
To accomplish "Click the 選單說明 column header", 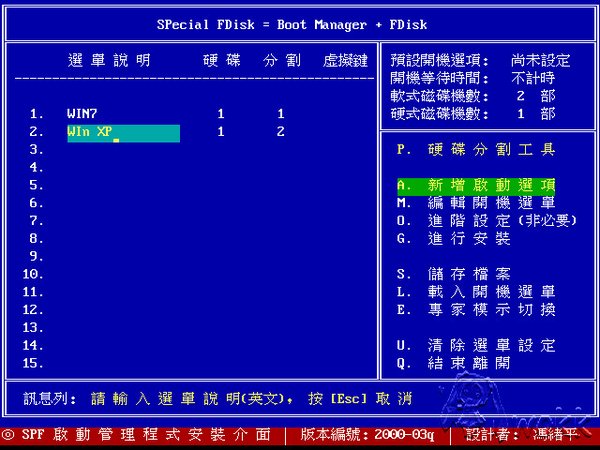I will click(x=109, y=60).
